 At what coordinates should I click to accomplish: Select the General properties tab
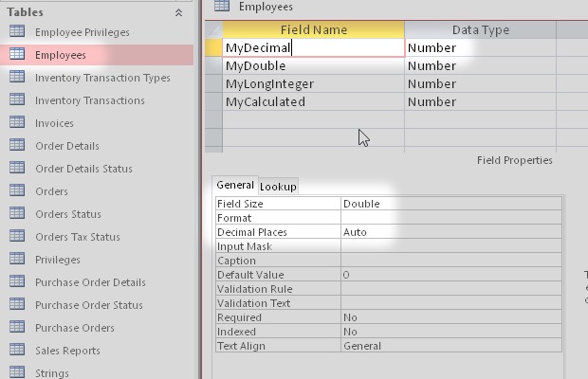click(x=234, y=186)
